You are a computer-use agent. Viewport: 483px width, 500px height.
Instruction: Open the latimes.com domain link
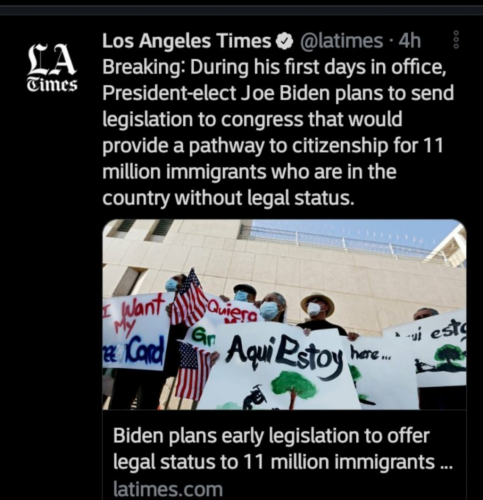click(168, 489)
